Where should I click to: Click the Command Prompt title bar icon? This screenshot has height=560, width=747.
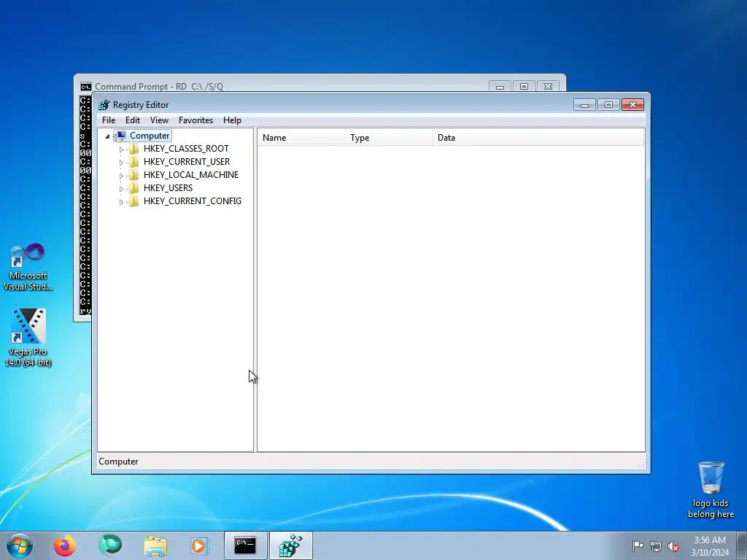[86, 87]
